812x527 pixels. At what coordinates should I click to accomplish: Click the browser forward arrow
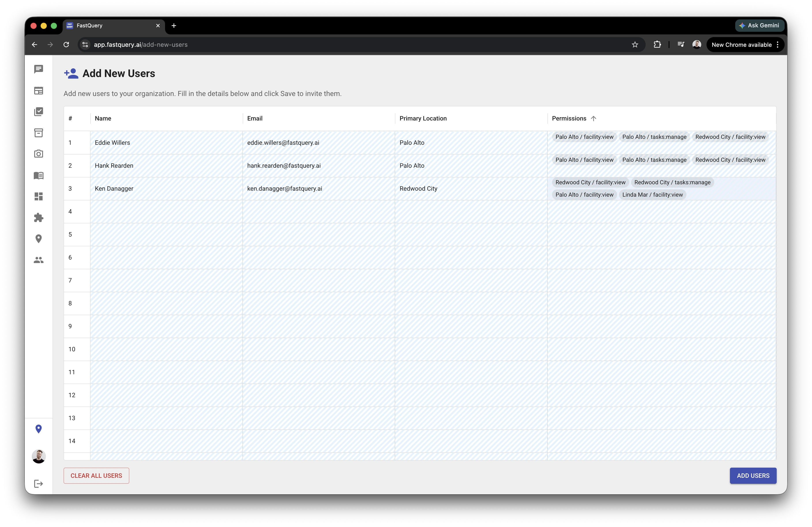click(x=50, y=45)
